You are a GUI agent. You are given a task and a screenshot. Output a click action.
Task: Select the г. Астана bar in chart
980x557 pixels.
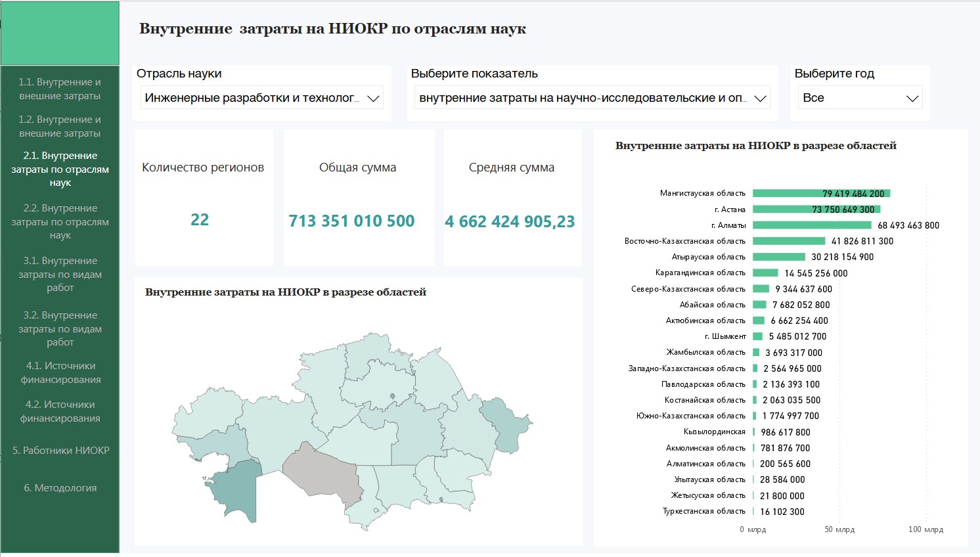point(816,210)
